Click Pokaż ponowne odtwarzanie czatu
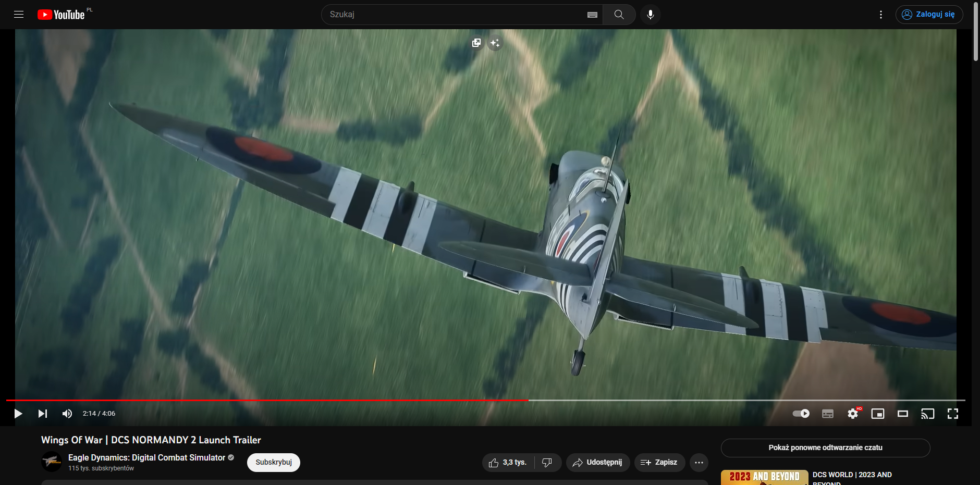The height and width of the screenshot is (485, 980). coord(825,448)
